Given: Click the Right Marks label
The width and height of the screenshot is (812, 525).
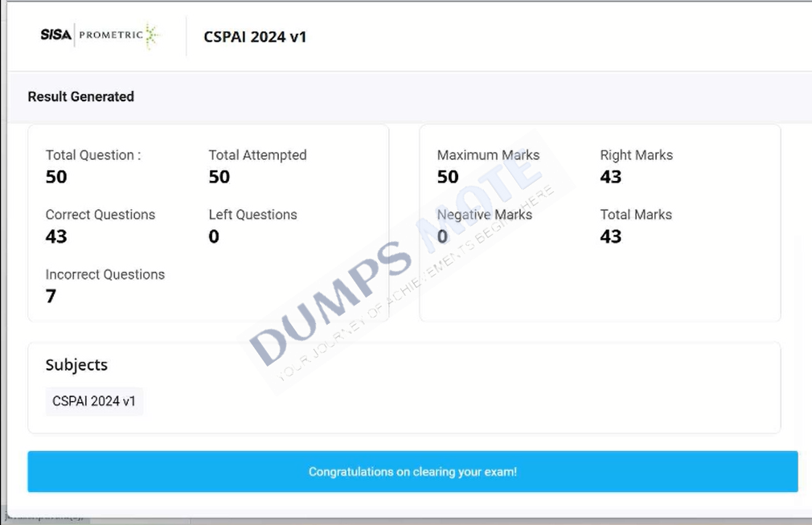Looking at the screenshot, I should pyautogui.click(x=637, y=155).
